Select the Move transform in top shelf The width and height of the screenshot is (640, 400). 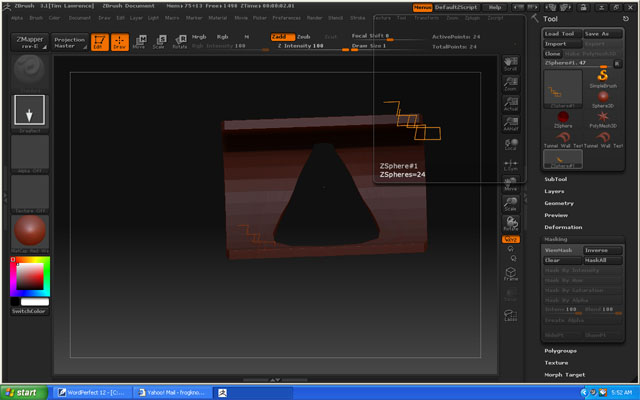click(x=140, y=42)
